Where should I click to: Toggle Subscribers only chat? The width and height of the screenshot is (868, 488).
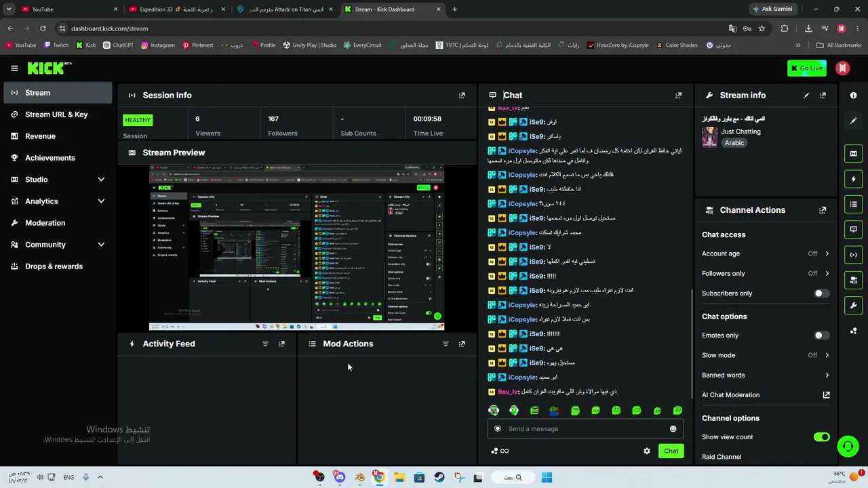point(821,293)
